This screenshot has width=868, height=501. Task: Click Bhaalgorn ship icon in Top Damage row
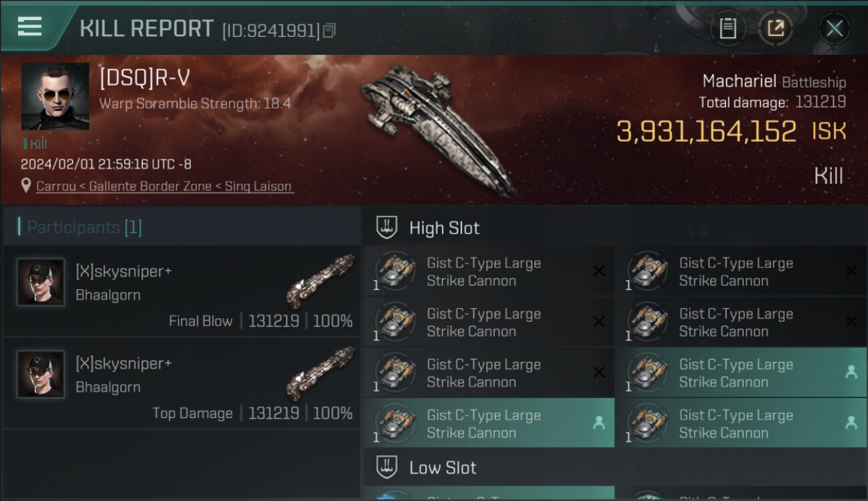point(320,372)
